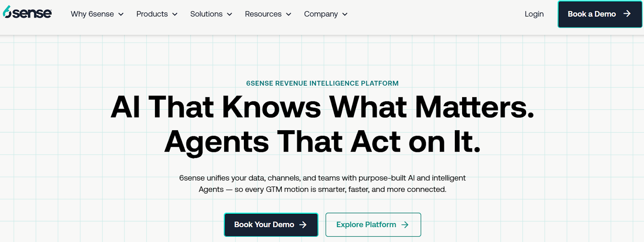Viewport: 644px width, 242px height.
Task: Expand the chevron next to Company
Action: 345,14
